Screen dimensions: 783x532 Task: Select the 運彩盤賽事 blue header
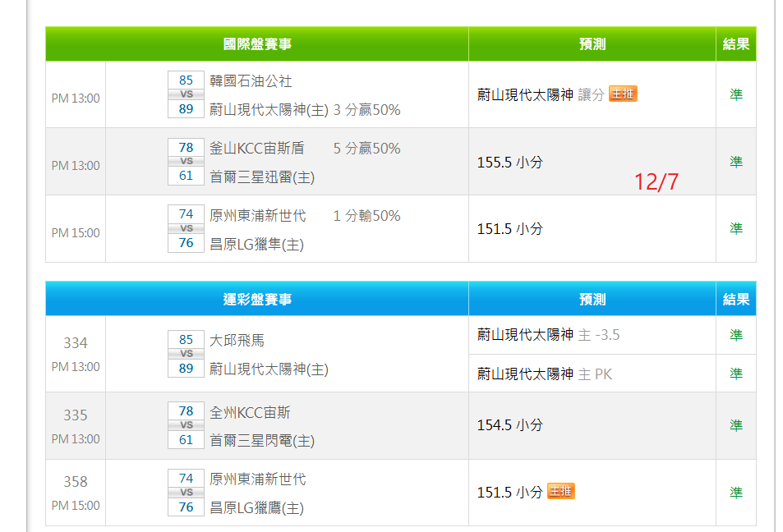click(257, 299)
